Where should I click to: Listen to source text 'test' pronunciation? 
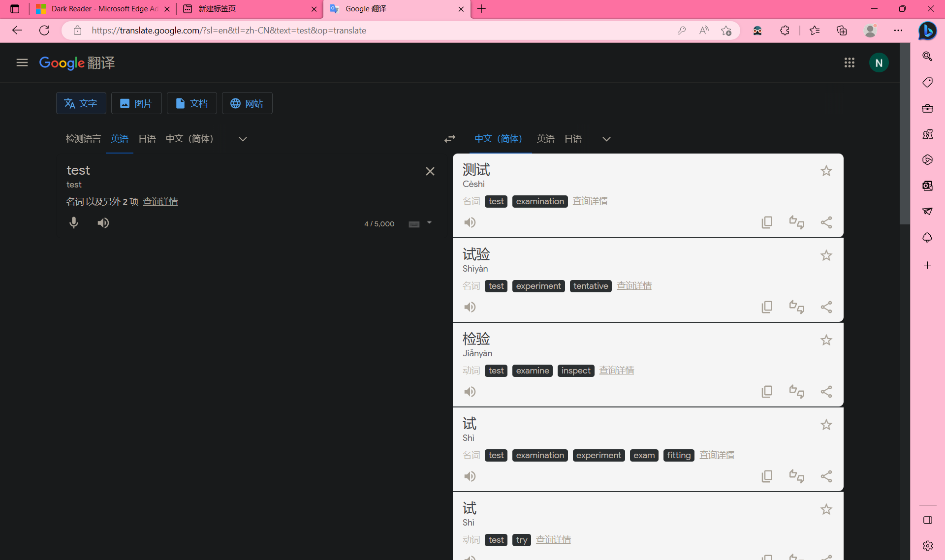click(103, 223)
